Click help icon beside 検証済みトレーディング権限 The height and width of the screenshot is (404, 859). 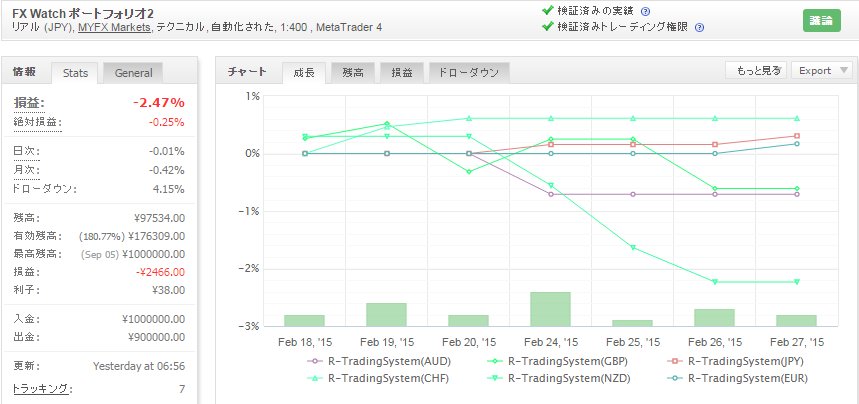click(699, 27)
